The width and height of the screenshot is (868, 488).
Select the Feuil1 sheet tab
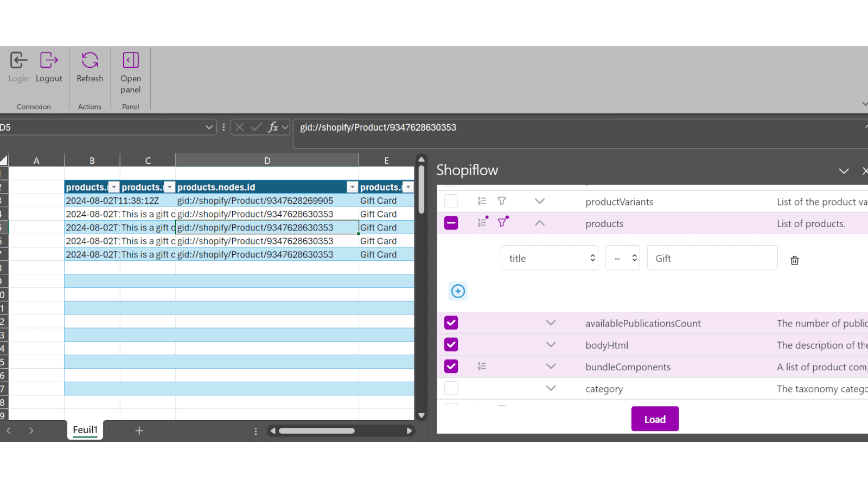(x=85, y=430)
